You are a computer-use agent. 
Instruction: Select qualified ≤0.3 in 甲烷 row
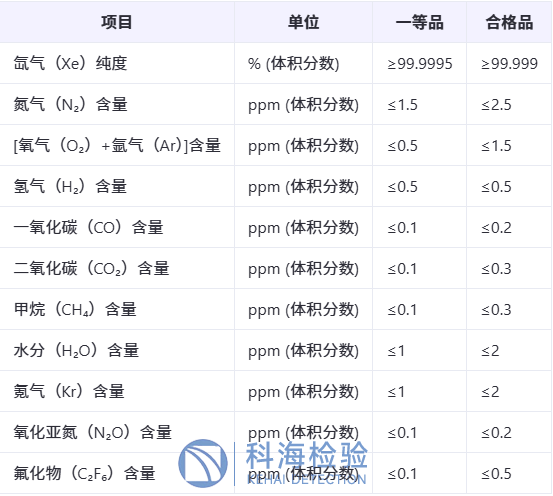pos(496,310)
